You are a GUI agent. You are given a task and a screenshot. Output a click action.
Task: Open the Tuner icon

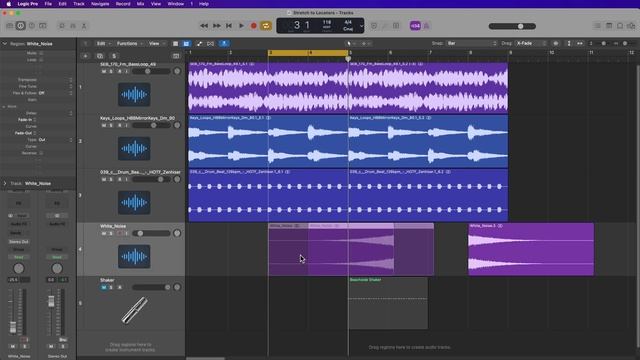[x=385, y=26]
